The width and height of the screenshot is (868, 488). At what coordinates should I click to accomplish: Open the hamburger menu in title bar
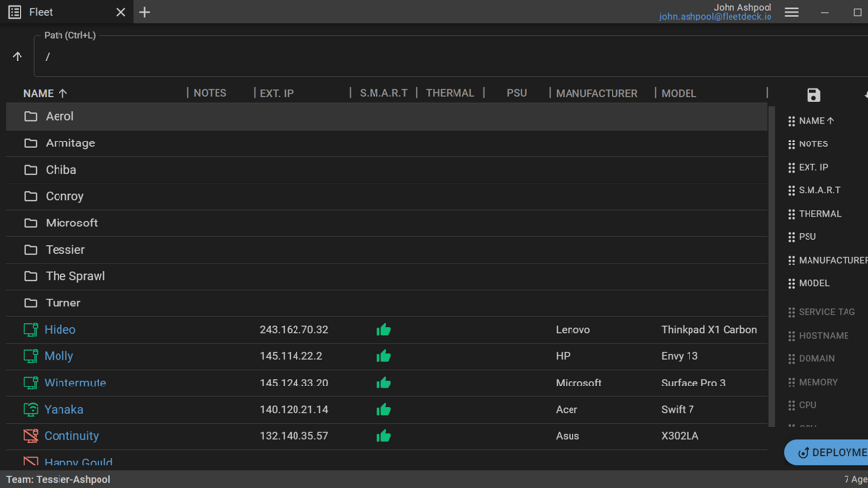pos(791,12)
